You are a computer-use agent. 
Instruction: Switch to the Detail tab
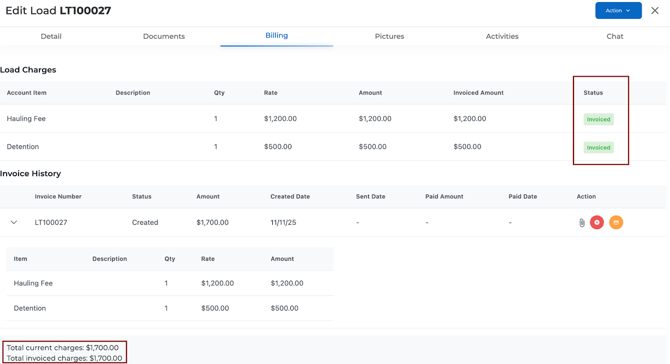coord(51,36)
